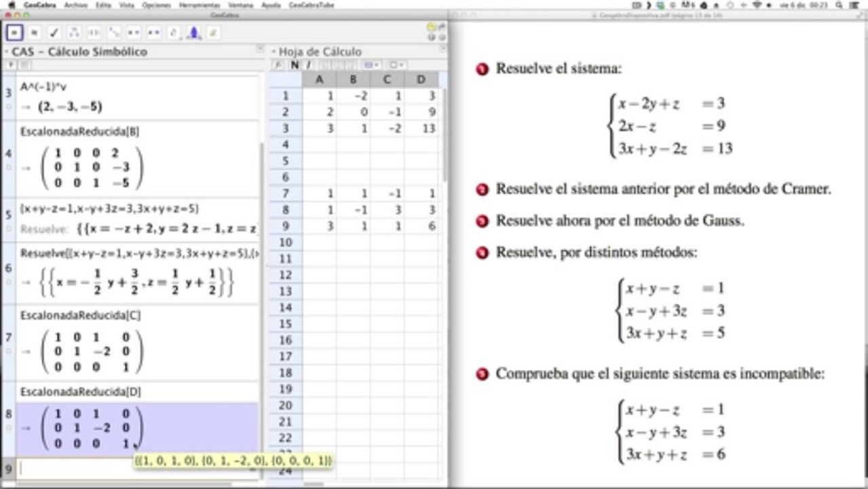Image resolution: width=868 pixels, height=489 pixels.
Task: Select the Substitute tool in CAS toolbar
Action: (x=115, y=33)
